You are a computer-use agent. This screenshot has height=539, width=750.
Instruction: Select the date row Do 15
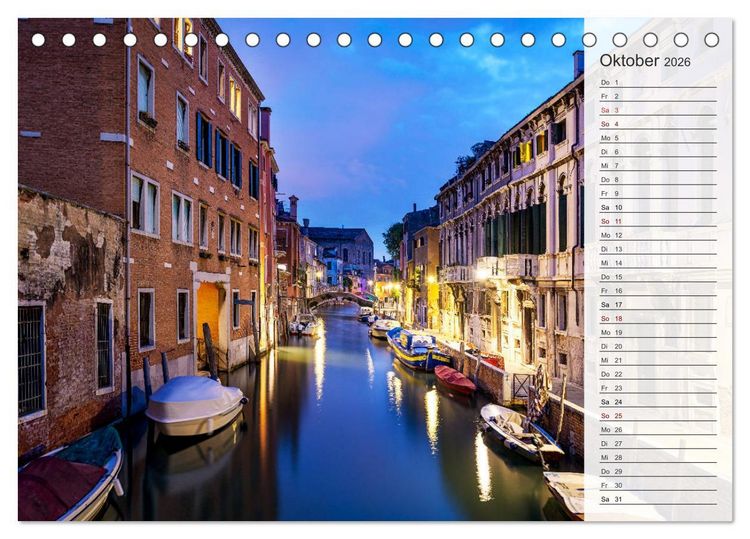tap(658, 276)
